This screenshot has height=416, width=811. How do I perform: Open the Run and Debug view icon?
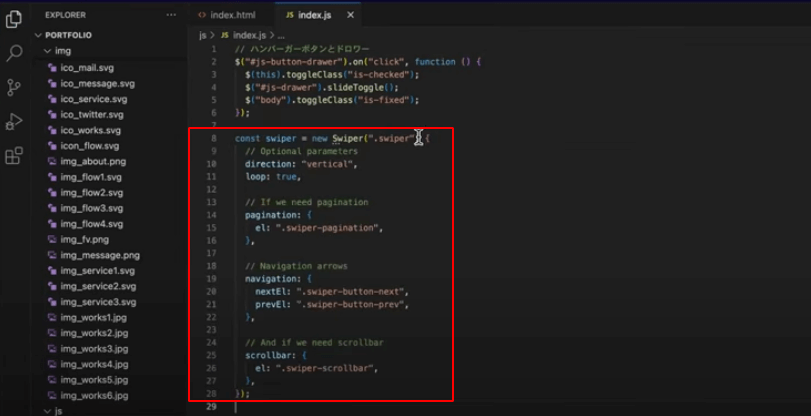point(14,121)
